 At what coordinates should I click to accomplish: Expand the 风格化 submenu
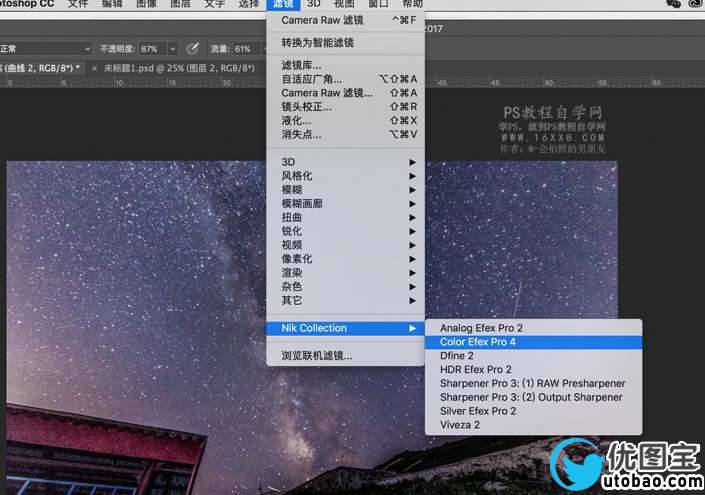pos(345,176)
